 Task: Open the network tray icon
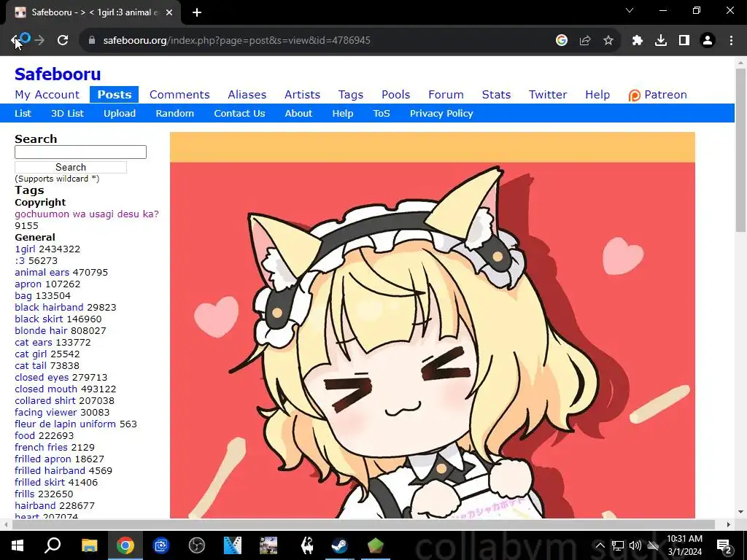click(618, 545)
